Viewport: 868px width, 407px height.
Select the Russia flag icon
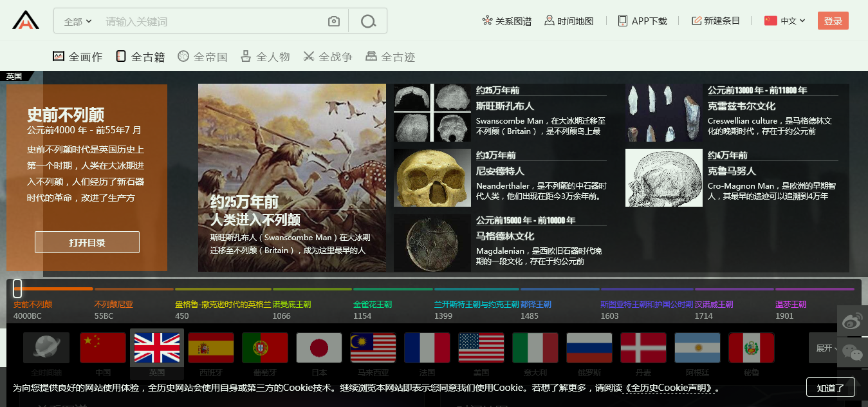(x=589, y=348)
